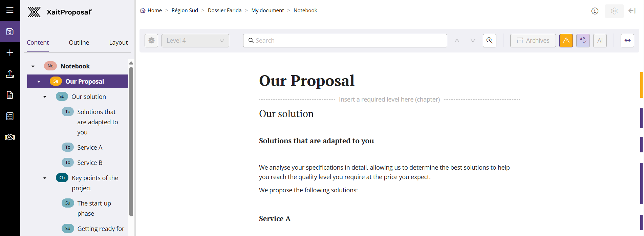
Task: Click the save icon in left sidebar
Action: coord(10,32)
